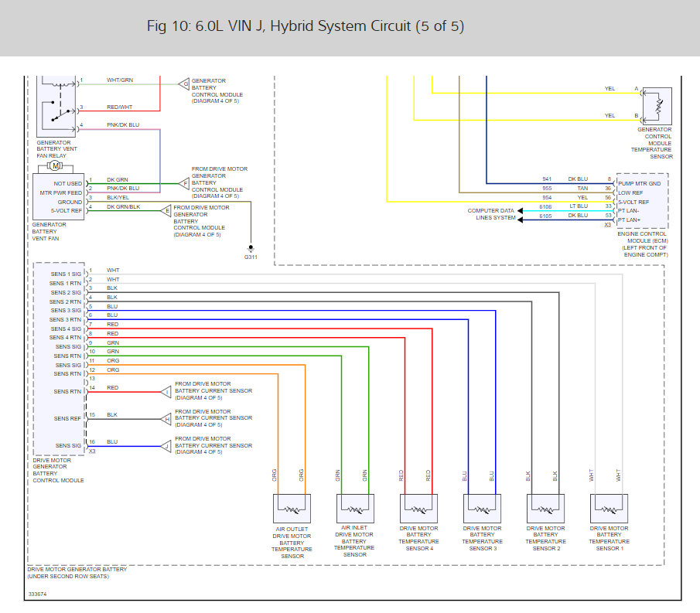Click connector arrow G for Generator Battery Control Module
Viewport: 700px width, 613px height.
click(x=184, y=84)
